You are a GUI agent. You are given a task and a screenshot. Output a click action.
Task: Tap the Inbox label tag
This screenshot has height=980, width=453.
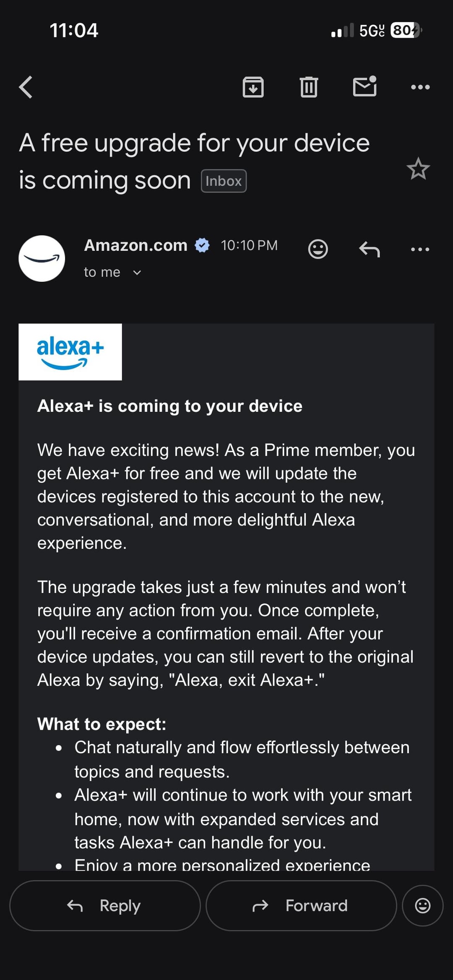pos(224,181)
